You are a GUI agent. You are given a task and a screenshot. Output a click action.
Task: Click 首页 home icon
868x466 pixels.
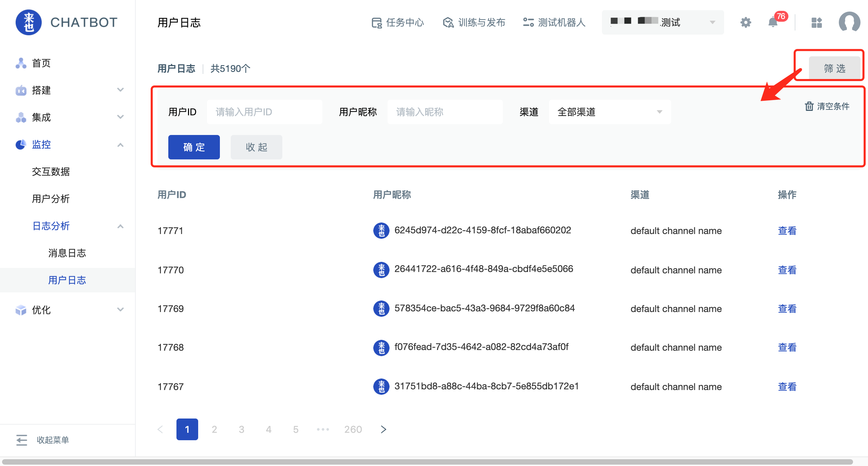point(21,63)
